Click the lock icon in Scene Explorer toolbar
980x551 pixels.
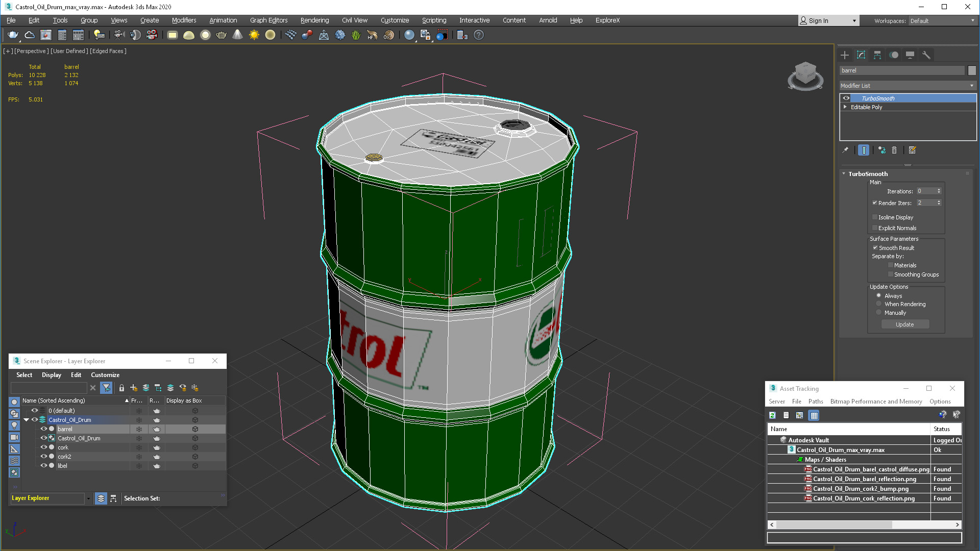click(x=121, y=388)
